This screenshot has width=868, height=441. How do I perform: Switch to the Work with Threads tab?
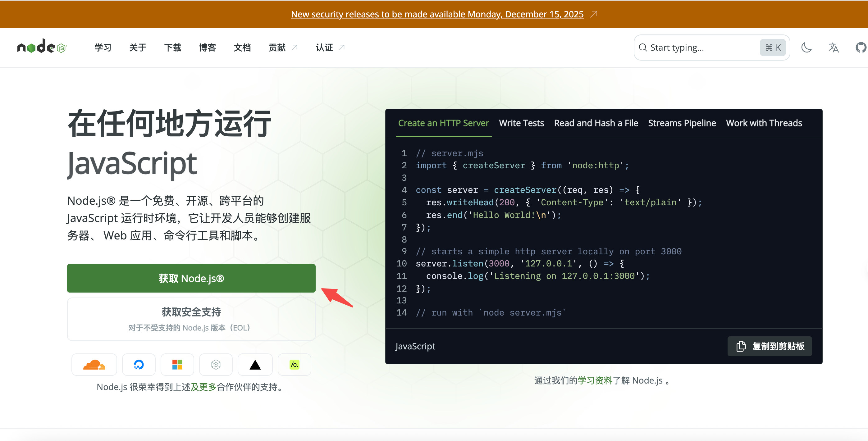(764, 123)
